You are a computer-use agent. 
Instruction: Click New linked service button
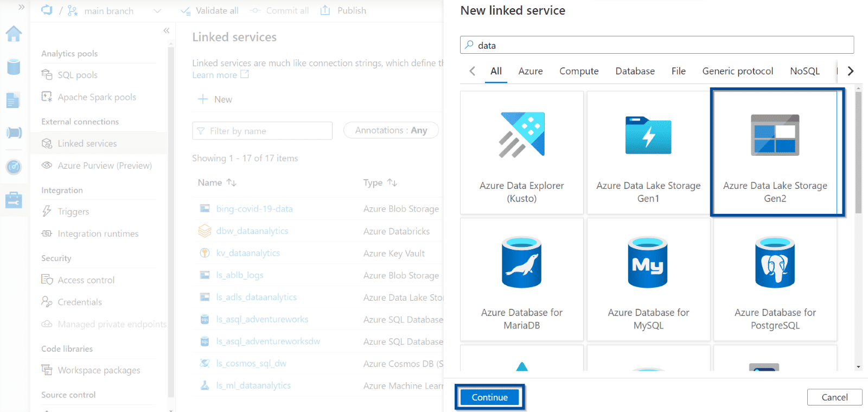(x=215, y=99)
